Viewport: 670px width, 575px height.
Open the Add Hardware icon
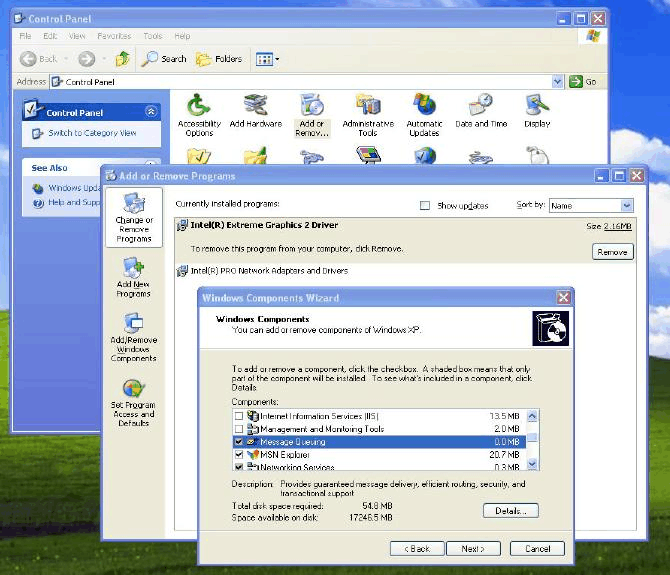click(255, 114)
